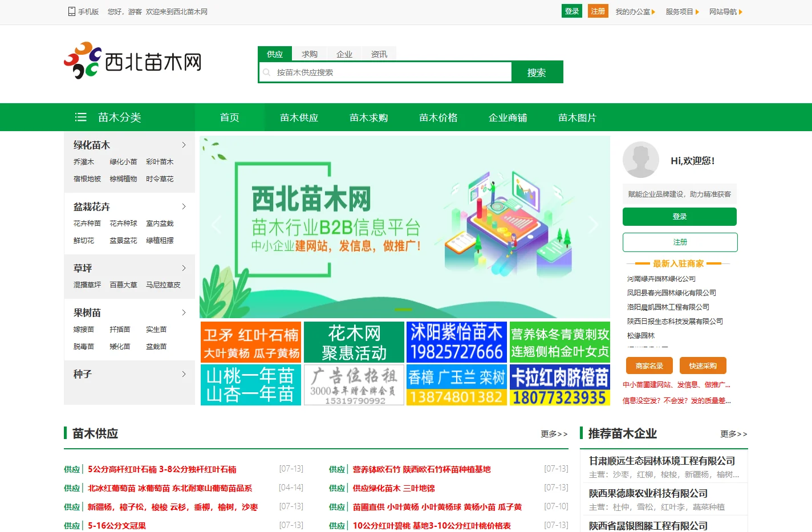Viewport: 812px width, 532px height.
Task: Open the 香樟 广玉兰 栾树 ad tile
Action: pyautogui.click(x=457, y=385)
